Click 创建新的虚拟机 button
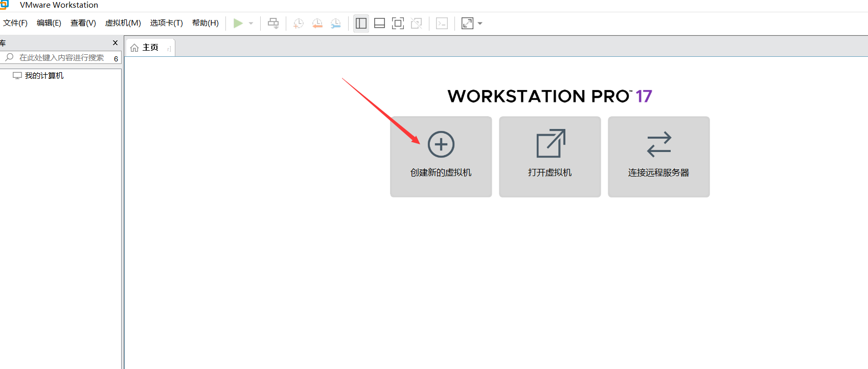868x369 pixels. point(441,157)
